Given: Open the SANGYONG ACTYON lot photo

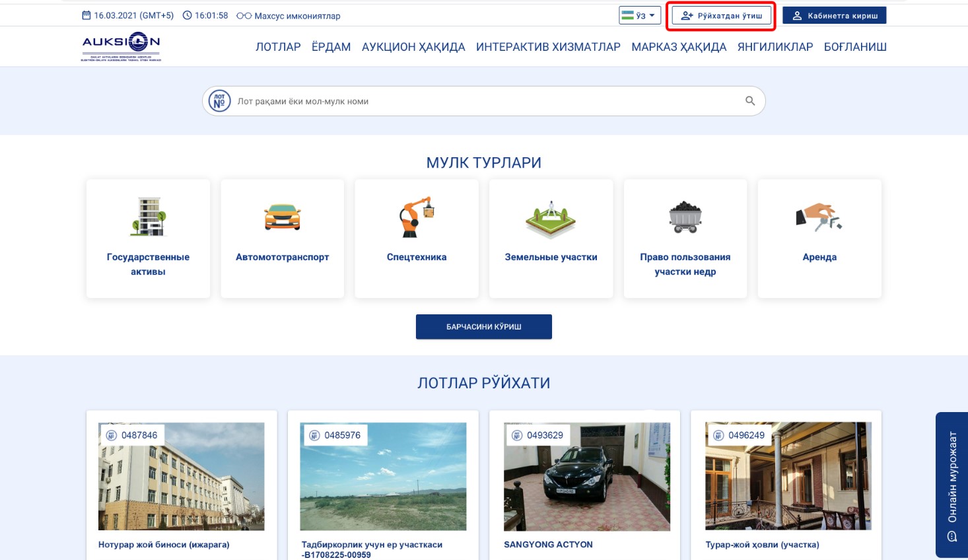Looking at the screenshot, I should [x=586, y=477].
